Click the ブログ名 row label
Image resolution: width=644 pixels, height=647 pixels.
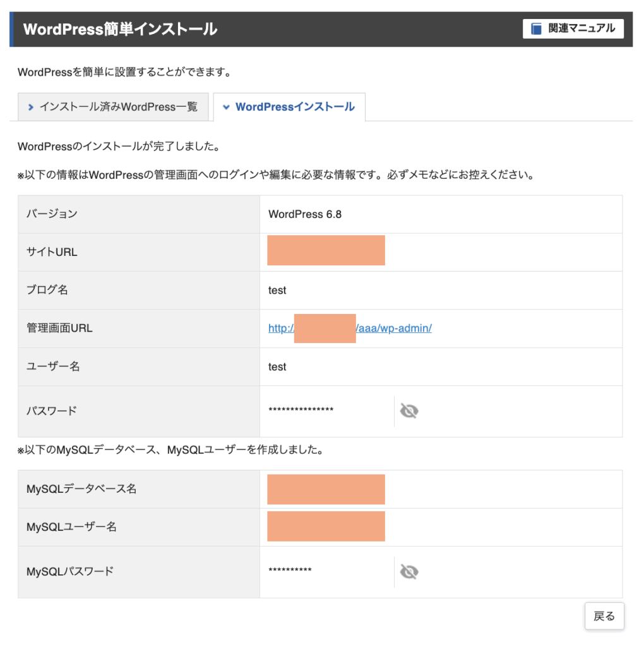click(x=47, y=289)
